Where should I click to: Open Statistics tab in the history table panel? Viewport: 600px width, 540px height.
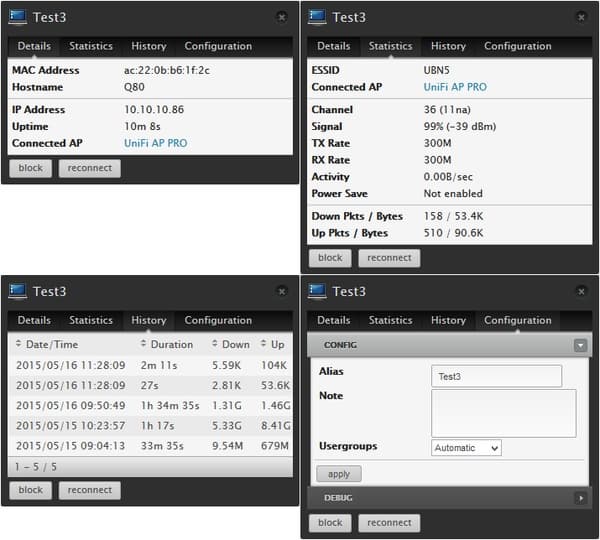tap(91, 320)
